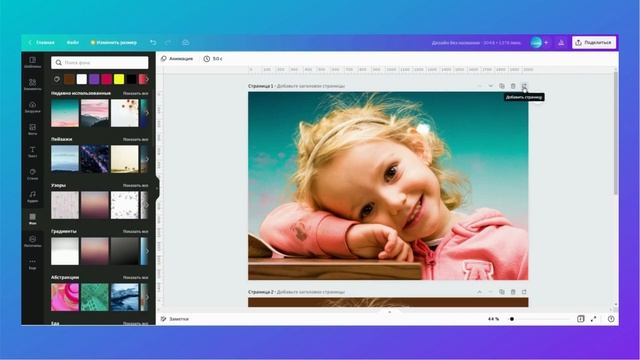The height and width of the screenshot is (360, 640).
Task: Expand the recently used backgrounds row arrow
Action: [x=147, y=113]
